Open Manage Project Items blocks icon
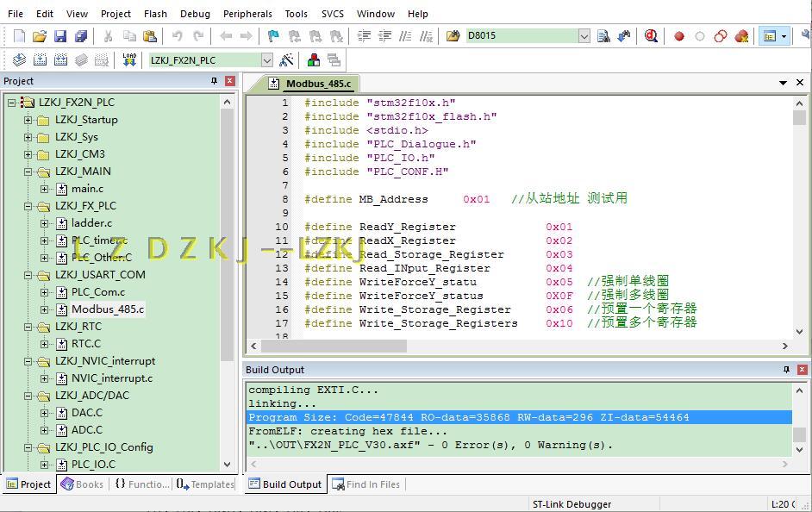The image size is (812, 512). coord(314,60)
